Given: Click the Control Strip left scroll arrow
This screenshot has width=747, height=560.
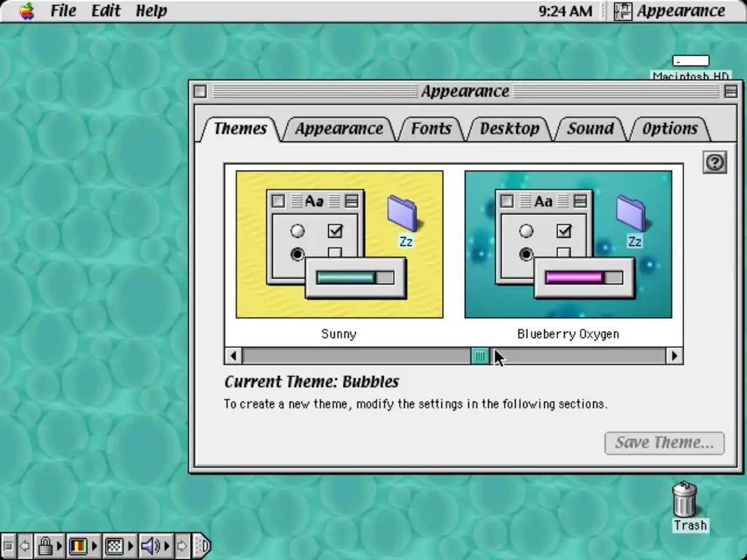Looking at the screenshot, I should point(25,545).
